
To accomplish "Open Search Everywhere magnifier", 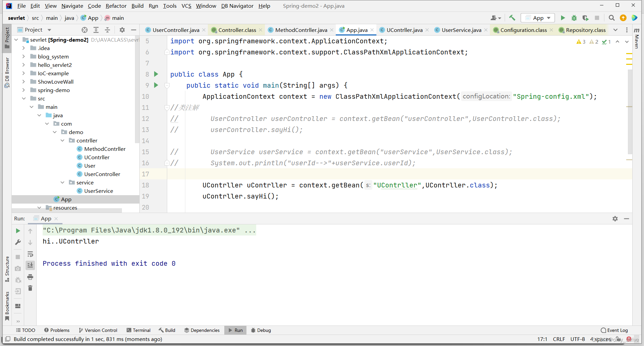I will point(612,18).
